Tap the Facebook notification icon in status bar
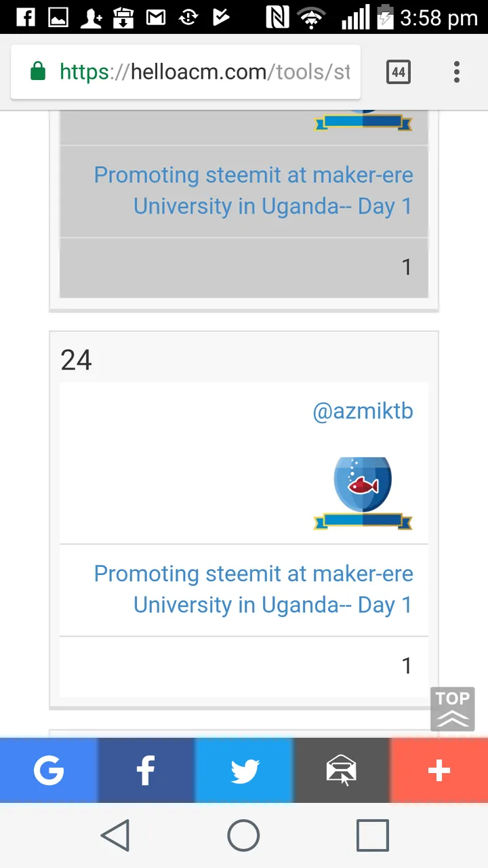The height and width of the screenshot is (868, 488). coord(25,16)
